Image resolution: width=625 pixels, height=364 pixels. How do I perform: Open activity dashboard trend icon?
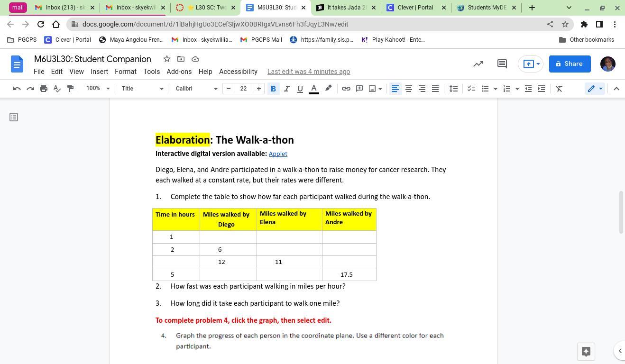[478, 64]
